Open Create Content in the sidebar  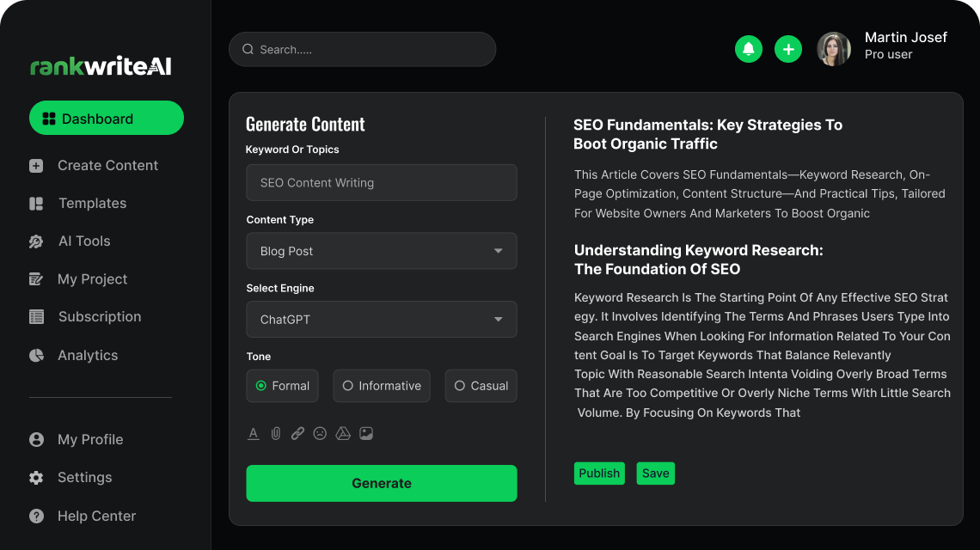(107, 165)
